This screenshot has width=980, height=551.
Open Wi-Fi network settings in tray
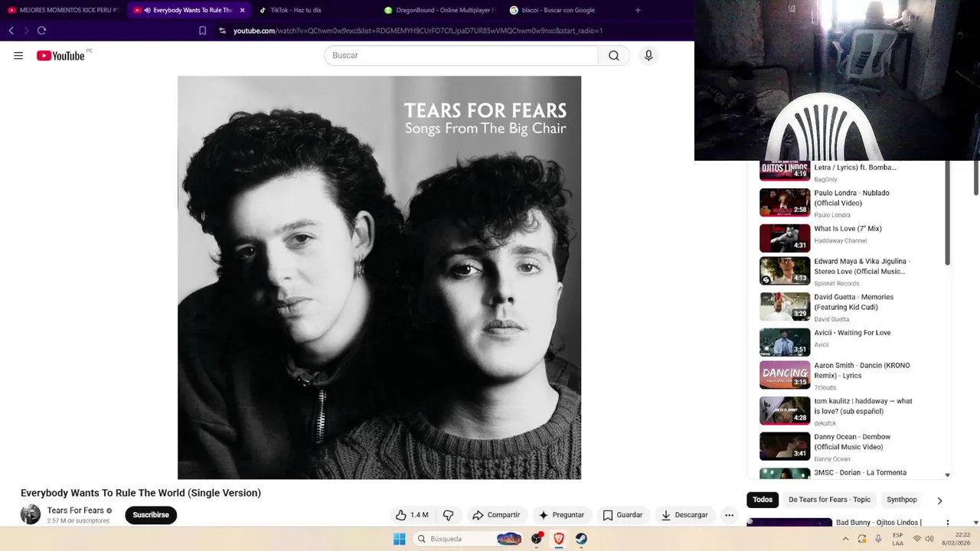(x=917, y=539)
